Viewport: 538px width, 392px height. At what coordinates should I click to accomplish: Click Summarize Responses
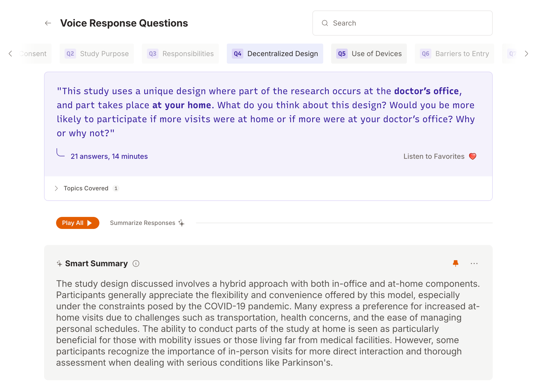point(142,223)
